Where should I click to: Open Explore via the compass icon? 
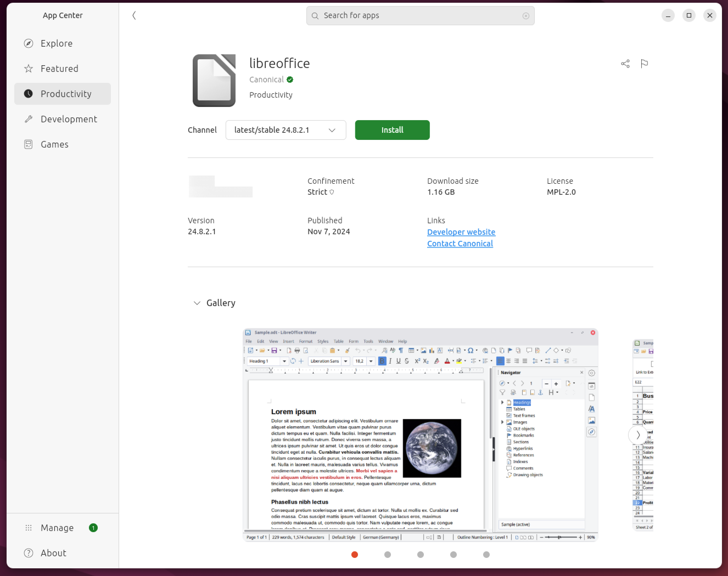[x=29, y=44]
